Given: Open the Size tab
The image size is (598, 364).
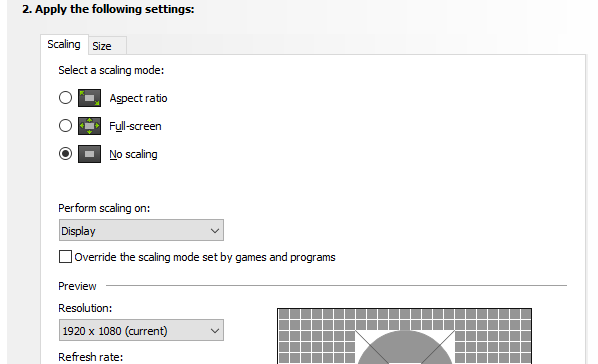Looking at the screenshot, I should coord(107,46).
